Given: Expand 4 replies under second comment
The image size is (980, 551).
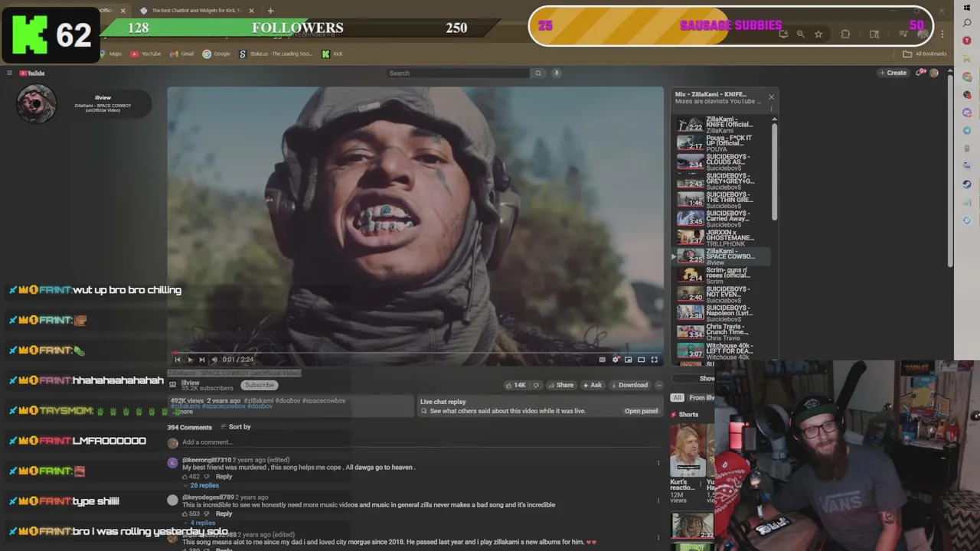Looking at the screenshot, I should 200,523.
